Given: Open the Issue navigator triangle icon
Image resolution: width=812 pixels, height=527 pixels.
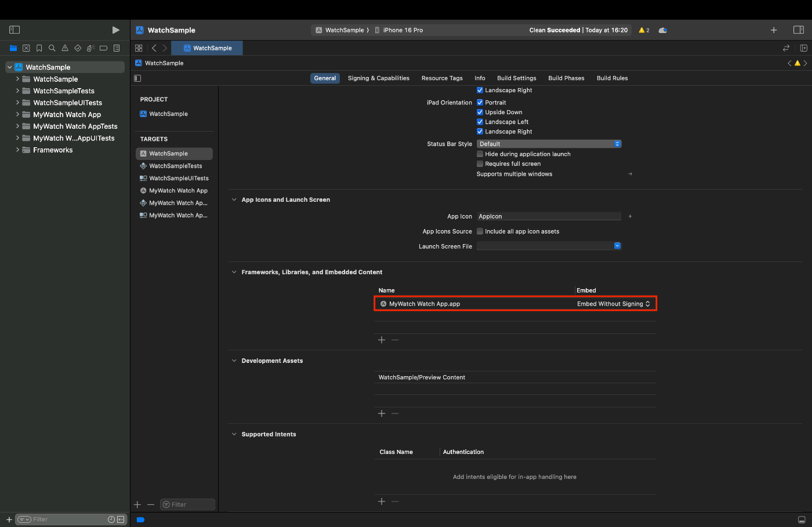Looking at the screenshot, I should pyautogui.click(x=65, y=48).
